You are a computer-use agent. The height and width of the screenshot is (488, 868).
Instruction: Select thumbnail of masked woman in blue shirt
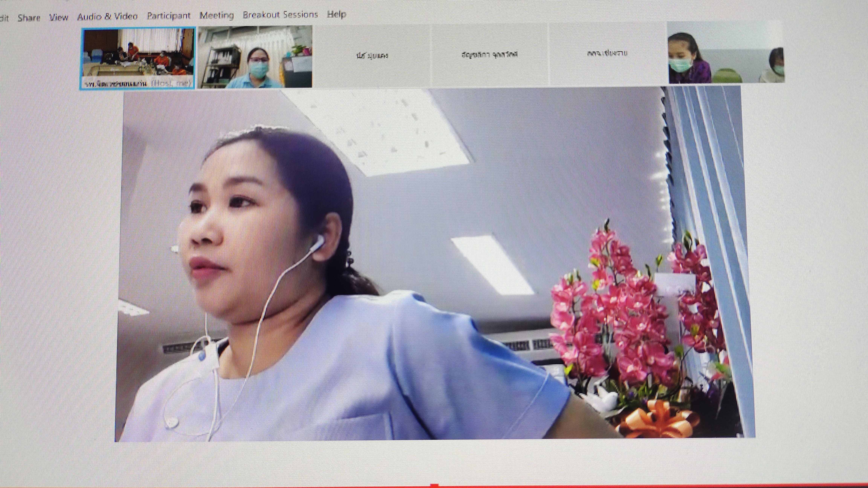[255, 57]
